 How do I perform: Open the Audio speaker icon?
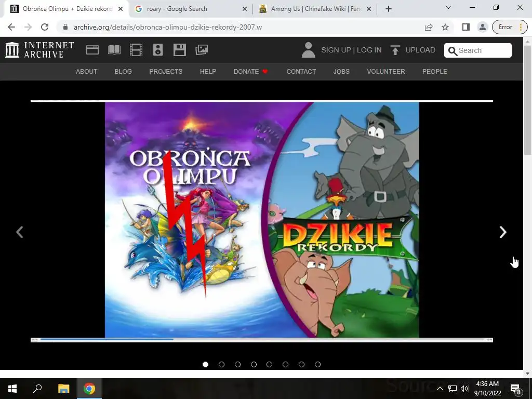[158, 50]
